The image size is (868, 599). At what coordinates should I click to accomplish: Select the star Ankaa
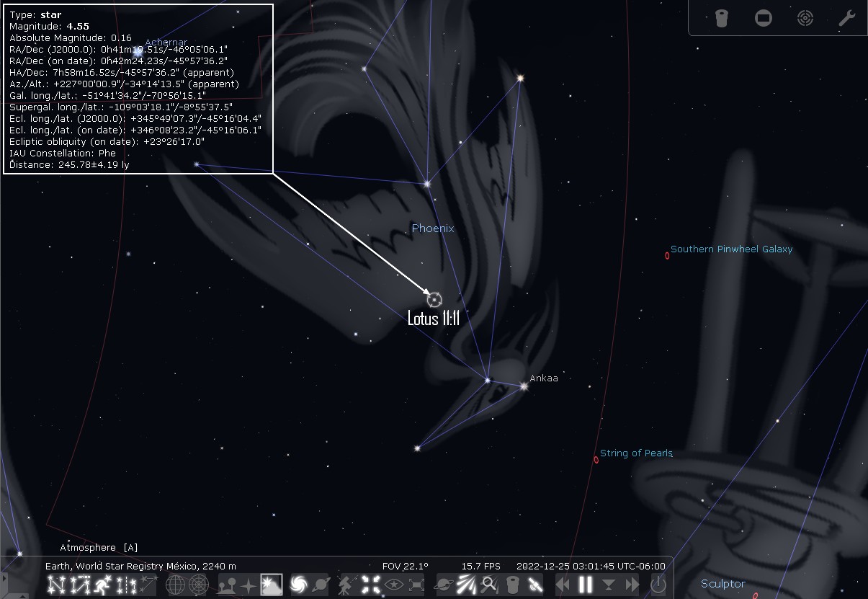point(524,386)
